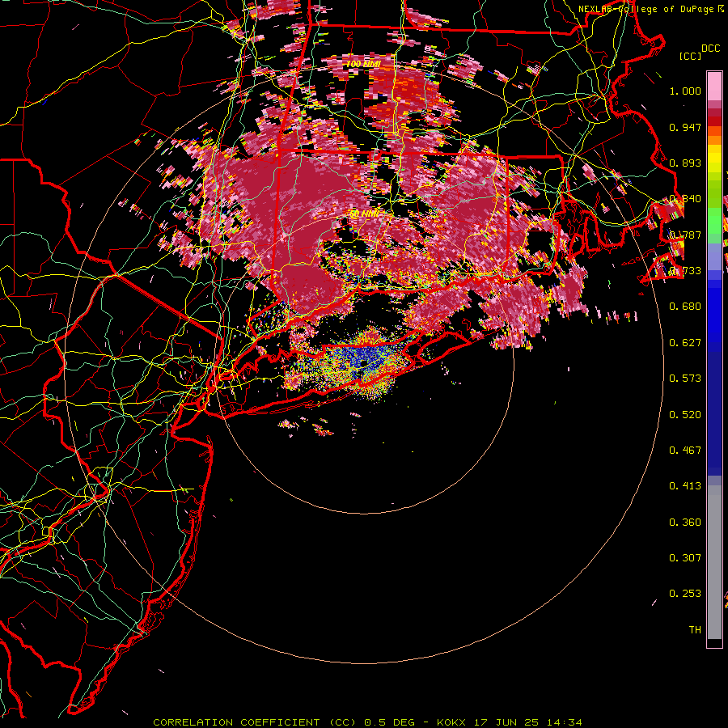The image size is (728, 728).
Task: Pick the lavender segment beside 0.733 label
Action: pyautogui.click(x=714, y=257)
